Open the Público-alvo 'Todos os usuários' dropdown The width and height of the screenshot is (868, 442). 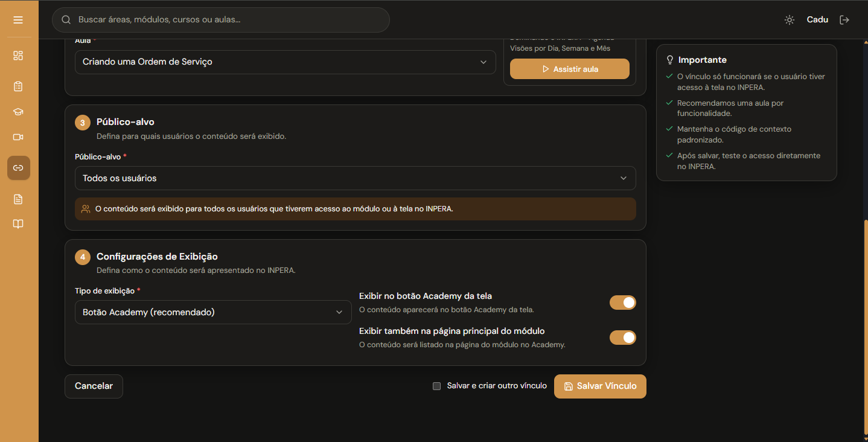click(x=355, y=178)
